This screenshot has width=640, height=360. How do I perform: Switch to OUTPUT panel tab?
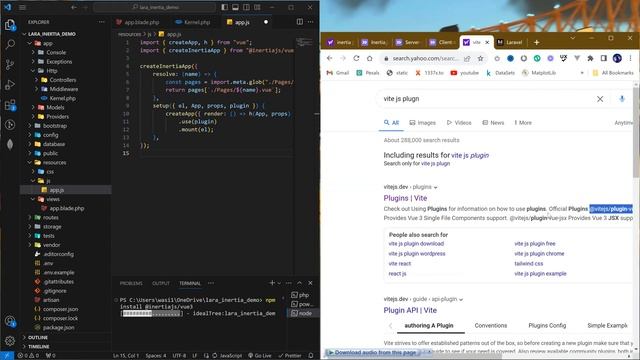(161, 283)
